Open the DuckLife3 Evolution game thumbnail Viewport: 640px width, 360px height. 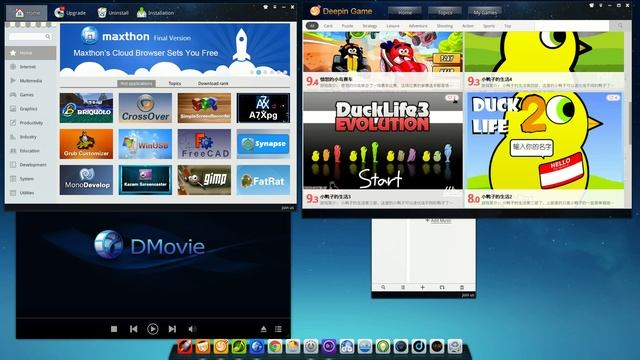[x=383, y=140]
